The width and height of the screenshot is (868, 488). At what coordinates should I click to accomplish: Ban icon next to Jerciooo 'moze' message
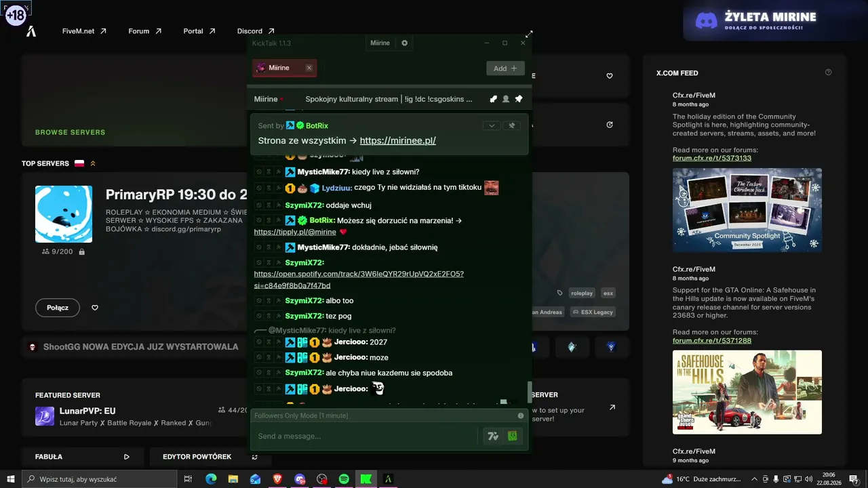click(259, 358)
